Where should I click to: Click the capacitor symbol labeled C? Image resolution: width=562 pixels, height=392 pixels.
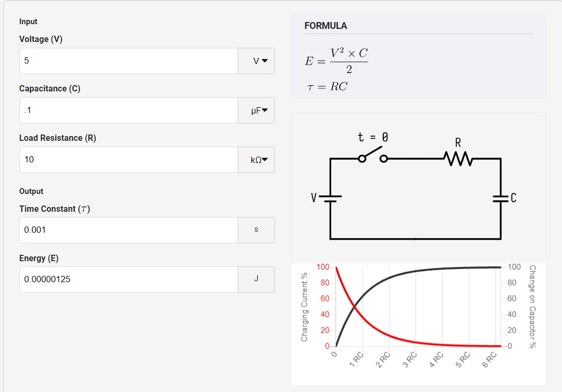point(500,198)
